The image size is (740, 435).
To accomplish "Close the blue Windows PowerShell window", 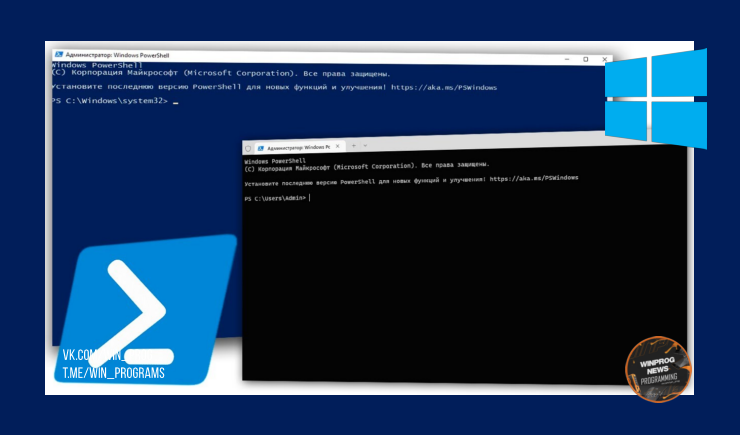I will click(604, 59).
